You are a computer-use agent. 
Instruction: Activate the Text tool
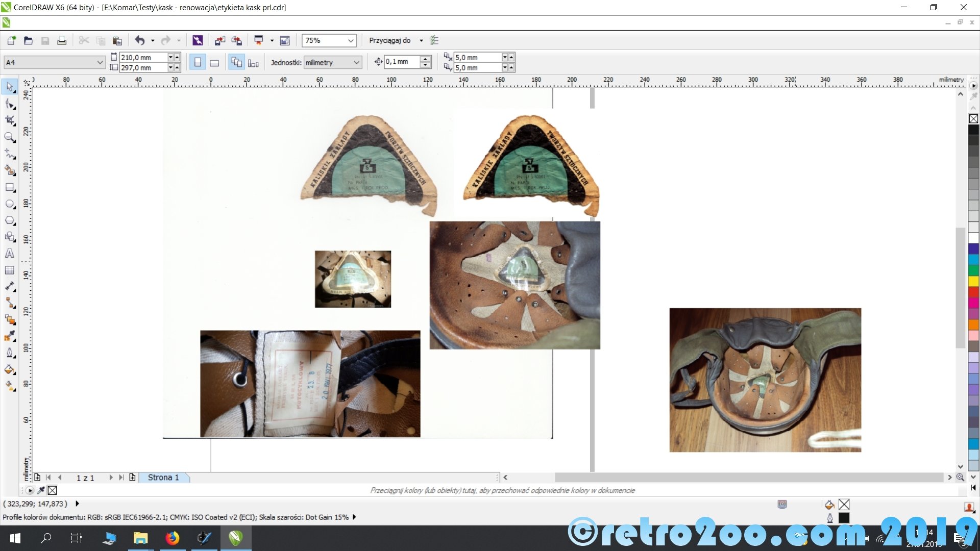pos(10,254)
